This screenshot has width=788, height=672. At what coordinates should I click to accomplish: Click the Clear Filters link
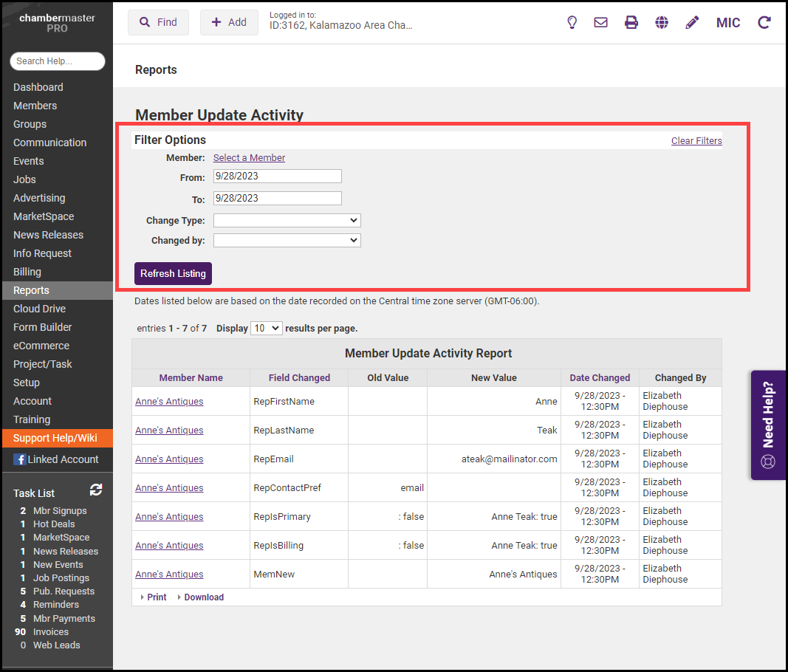696,140
